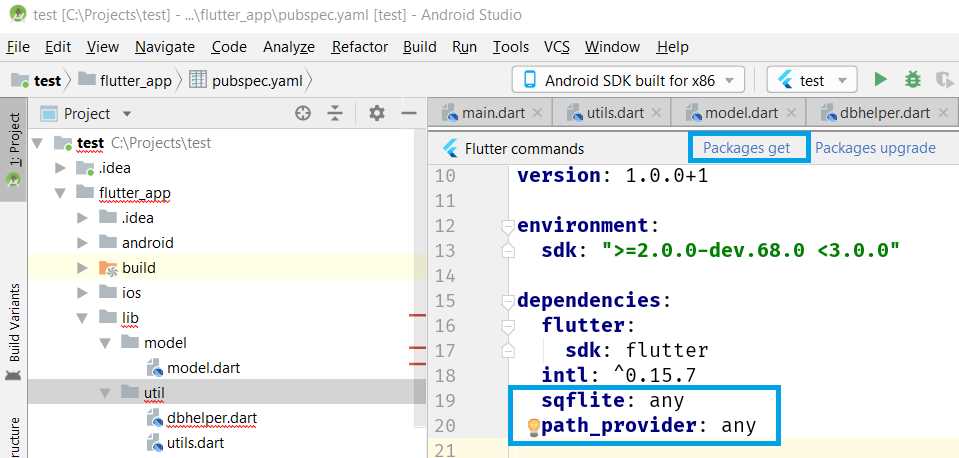Close the main.dart tab
The width and height of the screenshot is (959, 458).
[x=537, y=113]
